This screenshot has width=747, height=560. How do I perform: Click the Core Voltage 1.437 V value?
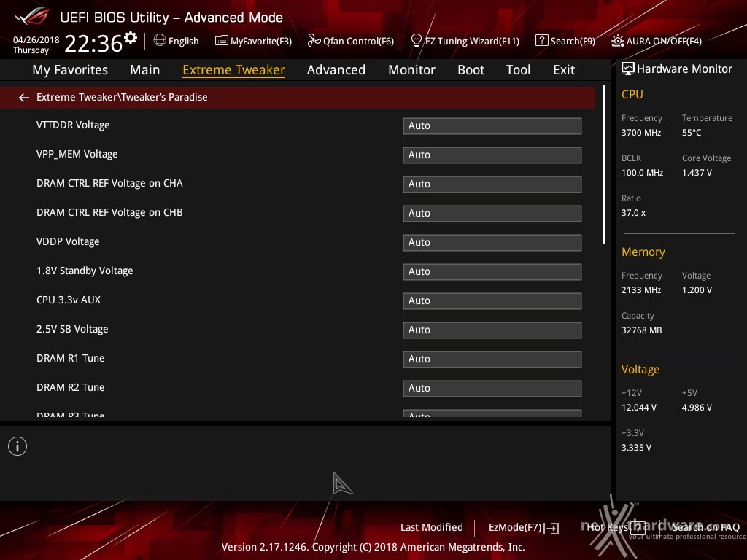tap(697, 173)
